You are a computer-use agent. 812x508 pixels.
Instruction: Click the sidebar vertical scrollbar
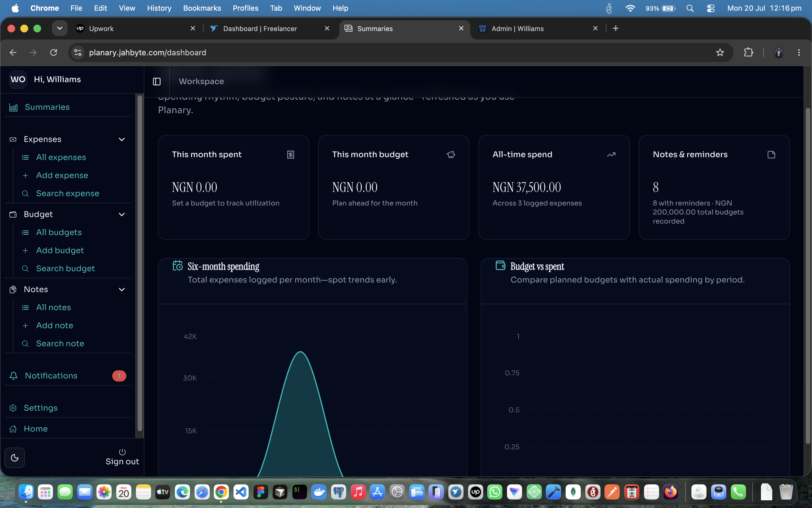(140, 263)
